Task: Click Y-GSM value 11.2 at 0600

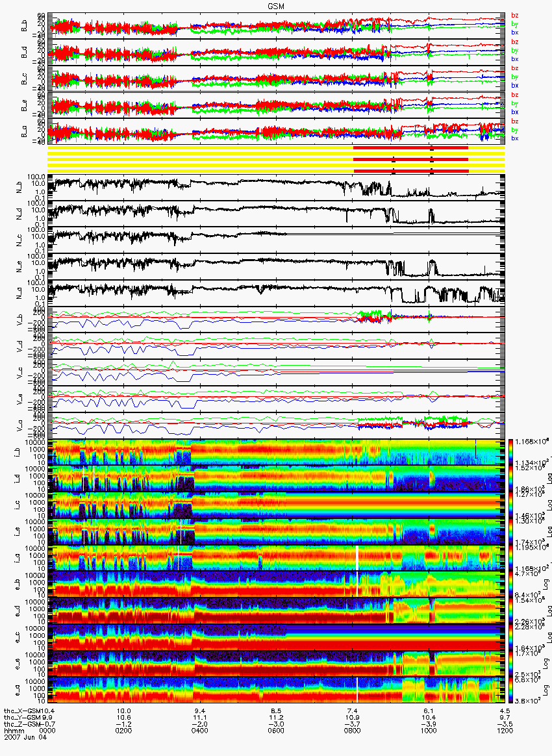Action: [276, 718]
